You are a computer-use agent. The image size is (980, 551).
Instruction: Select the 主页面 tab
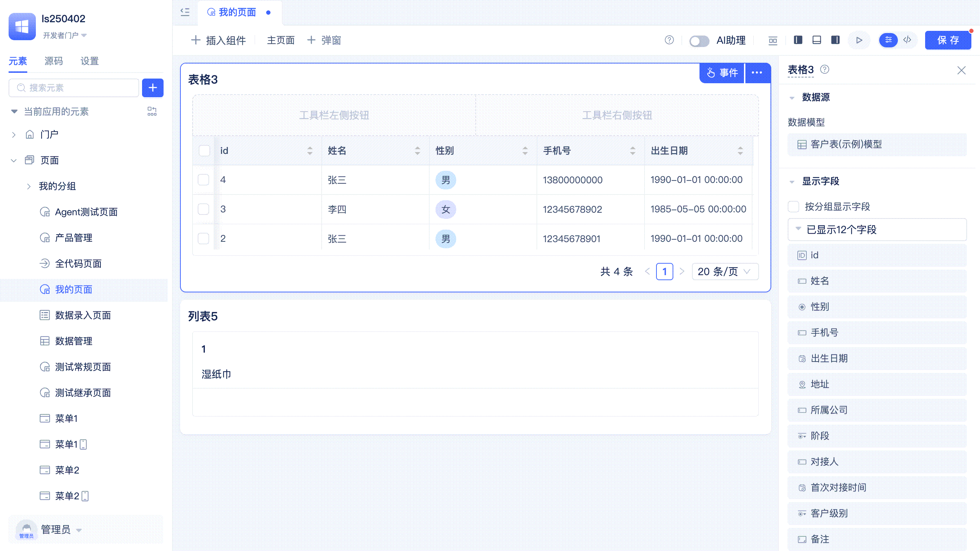tap(281, 40)
